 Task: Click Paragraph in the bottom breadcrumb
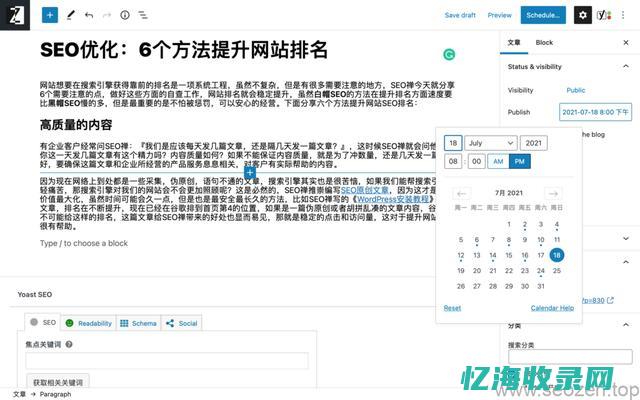[x=55, y=394]
